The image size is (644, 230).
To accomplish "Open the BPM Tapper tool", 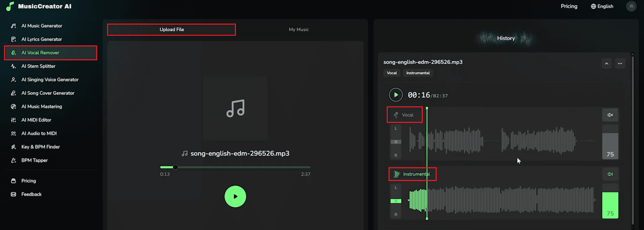I will 34,160.
